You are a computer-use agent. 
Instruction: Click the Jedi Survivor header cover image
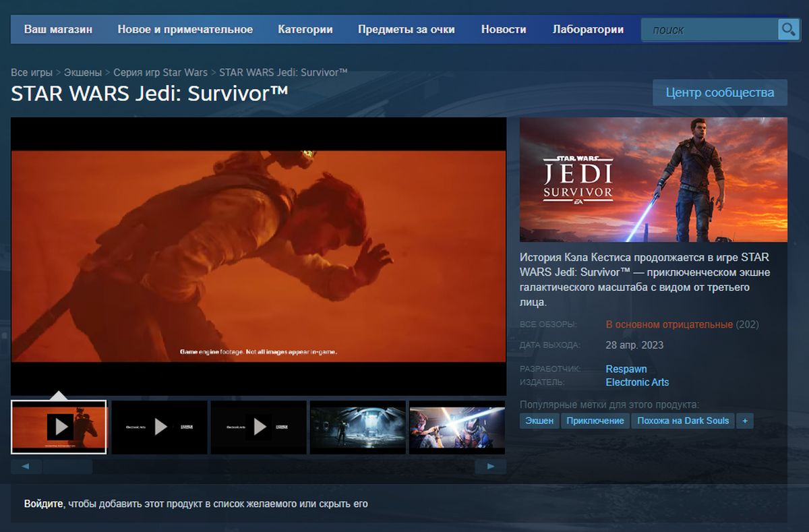pos(653,180)
